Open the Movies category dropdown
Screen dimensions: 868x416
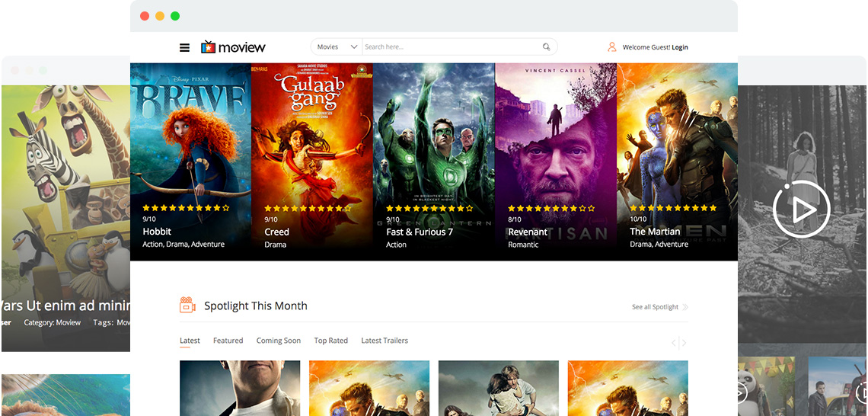[337, 47]
